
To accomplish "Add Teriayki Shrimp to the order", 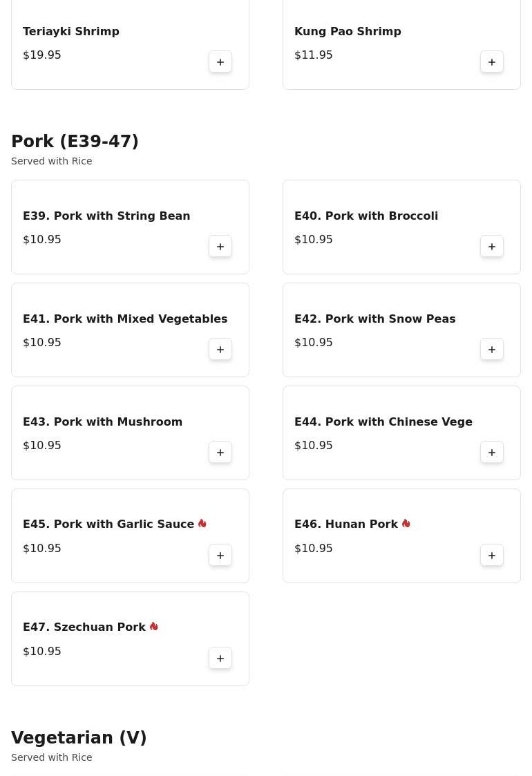I will [x=220, y=62].
